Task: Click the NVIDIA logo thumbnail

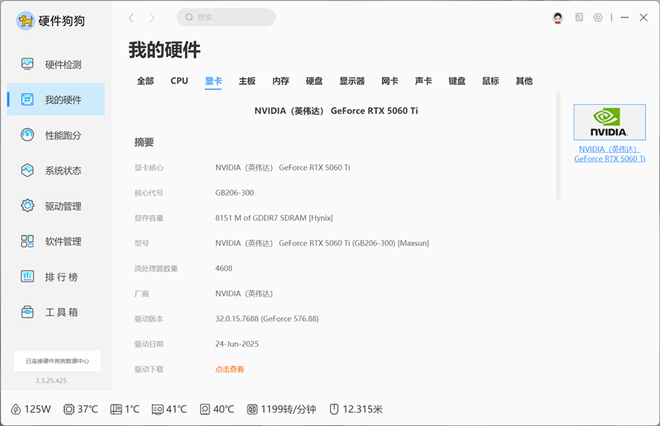Action: coord(609,122)
